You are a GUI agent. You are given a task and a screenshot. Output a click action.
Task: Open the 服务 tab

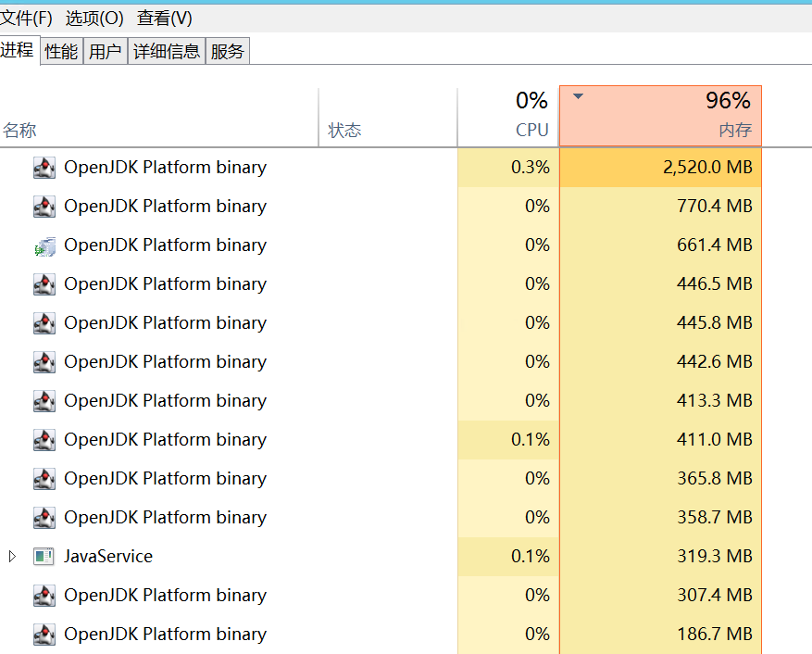click(x=228, y=51)
